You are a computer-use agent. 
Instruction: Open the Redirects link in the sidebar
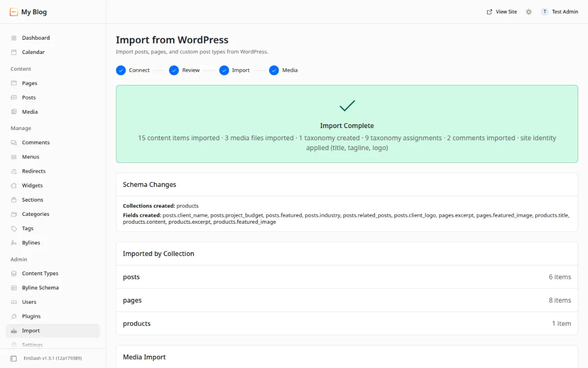click(x=53, y=171)
